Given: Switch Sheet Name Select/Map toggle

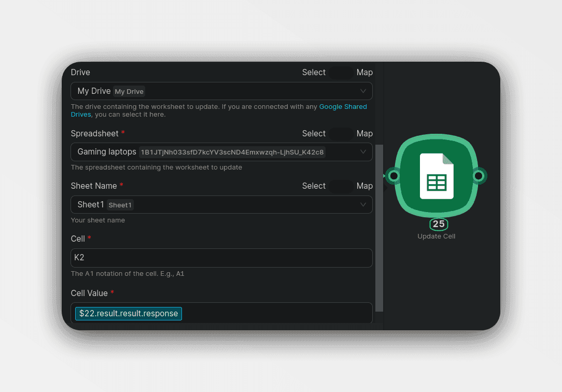Looking at the screenshot, I should pos(341,186).
